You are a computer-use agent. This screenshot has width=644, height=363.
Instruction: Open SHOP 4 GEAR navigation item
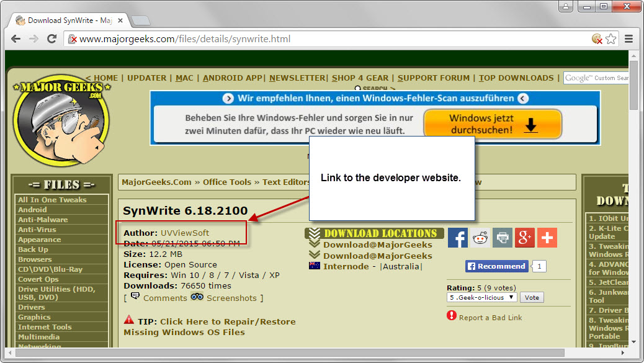click(360, 78)
